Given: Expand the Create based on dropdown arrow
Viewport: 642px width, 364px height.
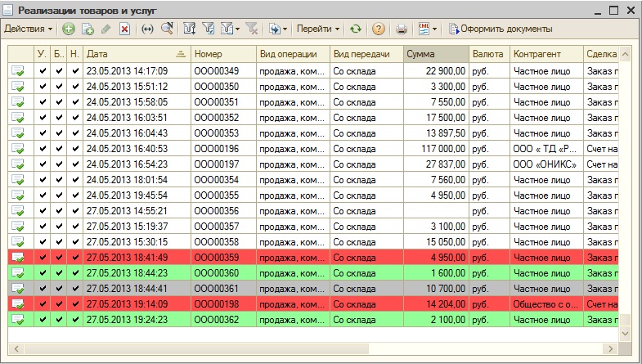Looking at the screenshot, I should click(x=285, y=29).
